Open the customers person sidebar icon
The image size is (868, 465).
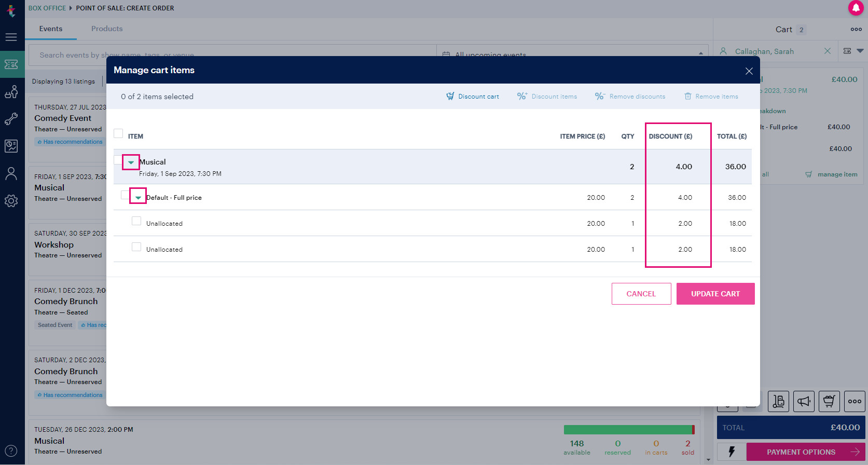tap(11, 173)
